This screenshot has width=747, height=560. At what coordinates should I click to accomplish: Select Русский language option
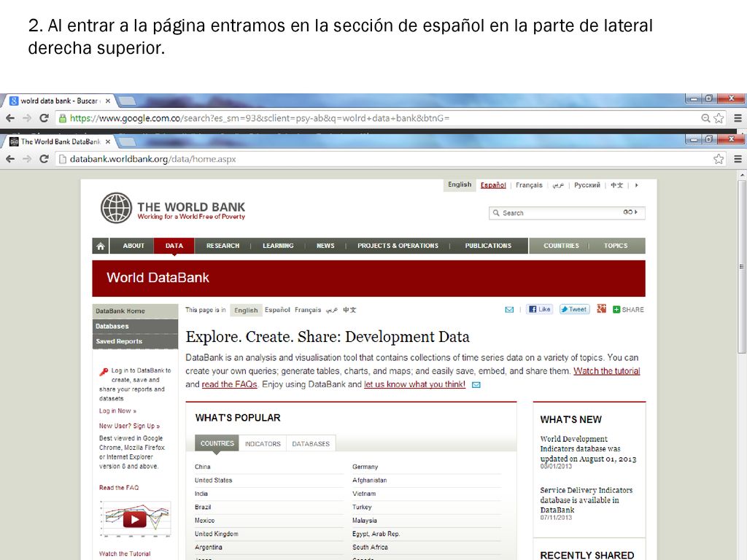[x=587, y=185]
